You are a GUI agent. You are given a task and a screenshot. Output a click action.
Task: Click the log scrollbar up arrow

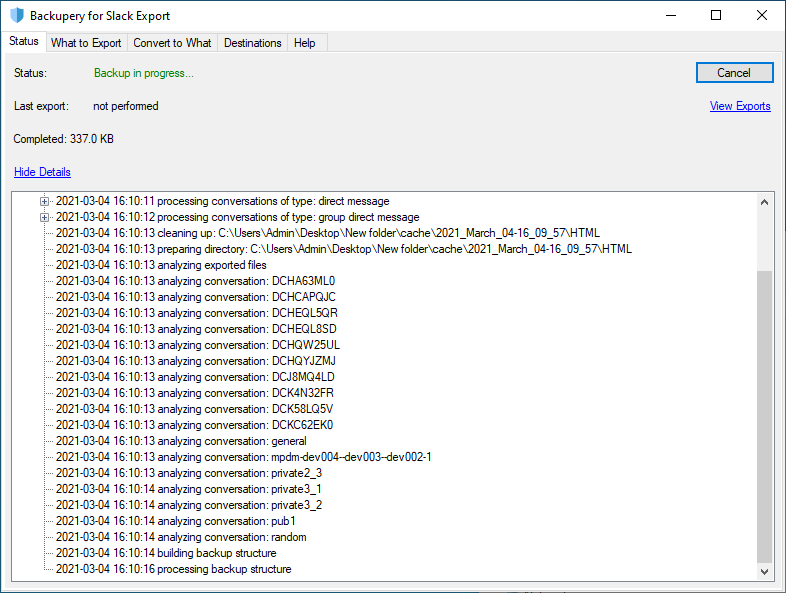click(764, 202)
